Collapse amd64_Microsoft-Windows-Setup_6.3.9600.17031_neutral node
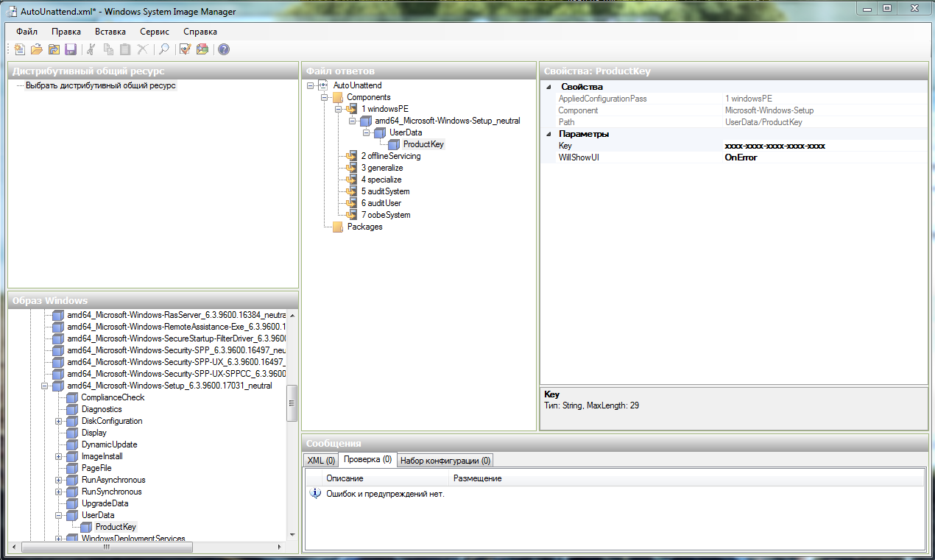The height and width of the screenshot is (560, 935). (44, 386)
